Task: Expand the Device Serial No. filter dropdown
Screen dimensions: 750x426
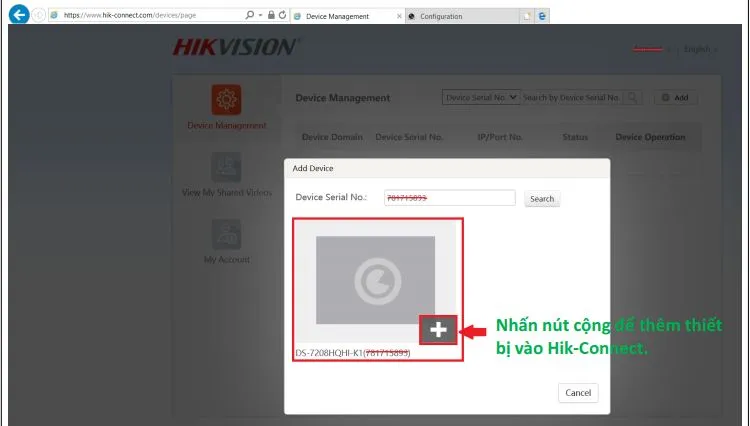Action: [481, 97]
